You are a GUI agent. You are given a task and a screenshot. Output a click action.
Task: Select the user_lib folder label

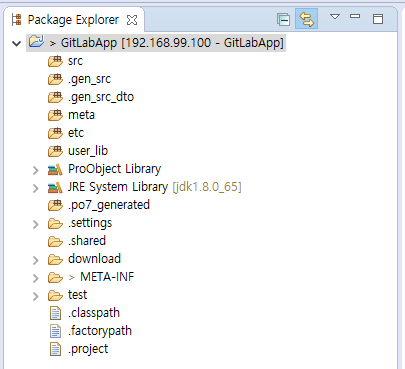[x=88, y=151]
